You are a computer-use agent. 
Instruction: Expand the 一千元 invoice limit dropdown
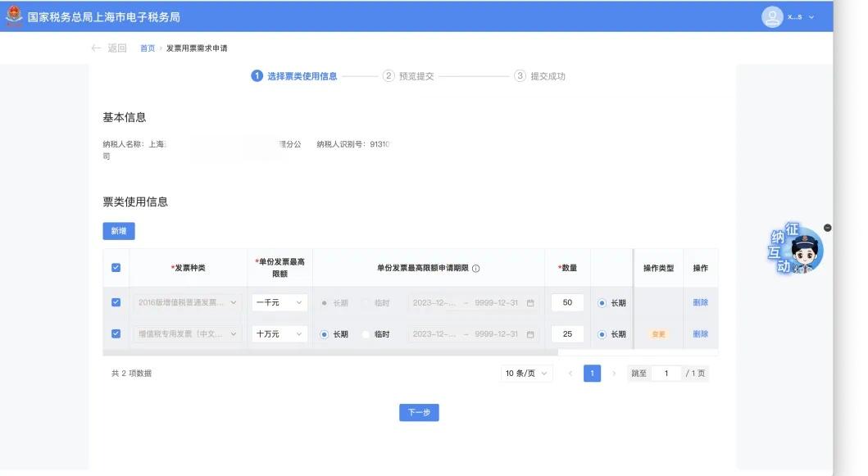click(x=279, y=303)
